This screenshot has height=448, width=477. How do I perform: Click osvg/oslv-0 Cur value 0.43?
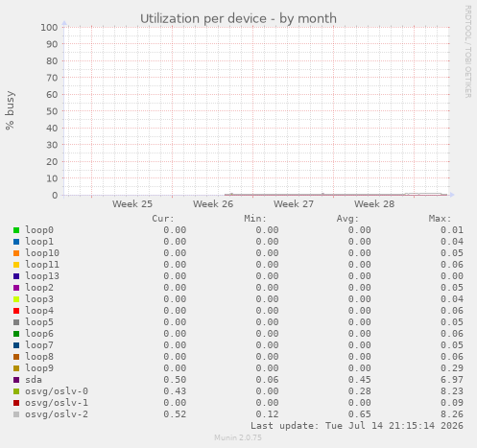[175, 391]
